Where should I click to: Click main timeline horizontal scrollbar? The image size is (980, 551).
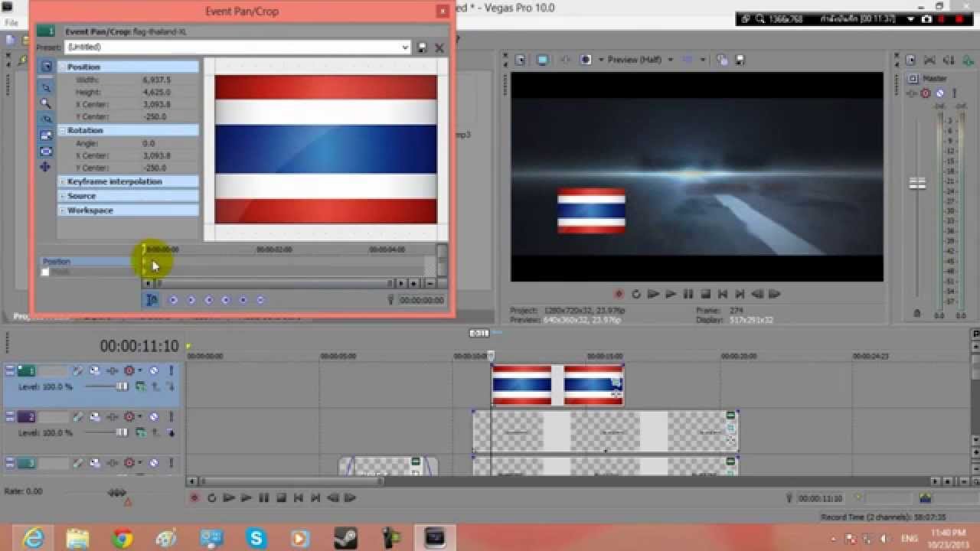click(292, 481)
